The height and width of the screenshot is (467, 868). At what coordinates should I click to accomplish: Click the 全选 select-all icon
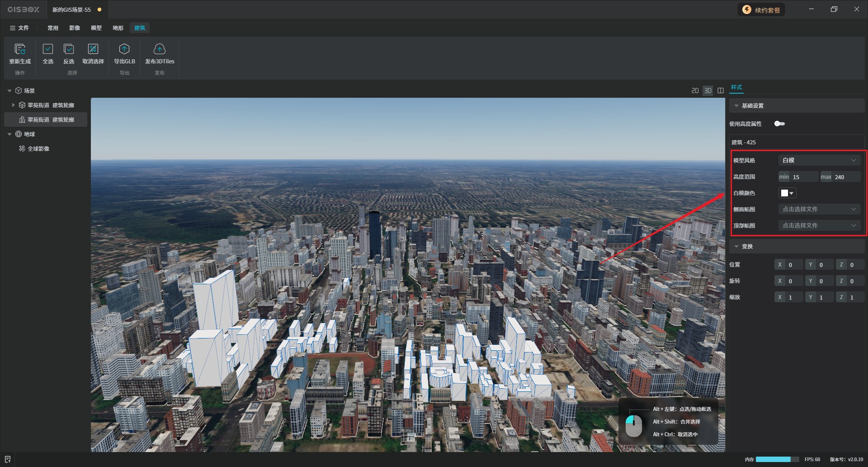pos(48,49)
